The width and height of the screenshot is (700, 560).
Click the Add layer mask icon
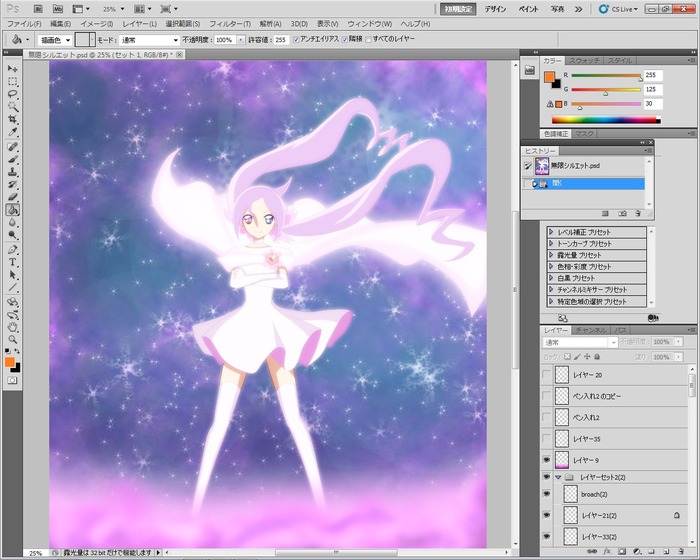621,552
